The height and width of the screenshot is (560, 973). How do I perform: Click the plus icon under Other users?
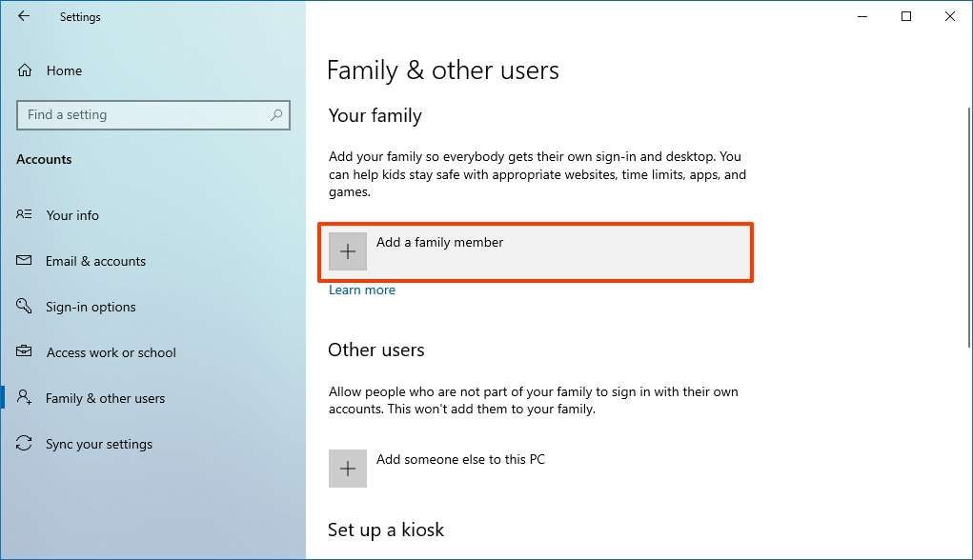[347, 468]
